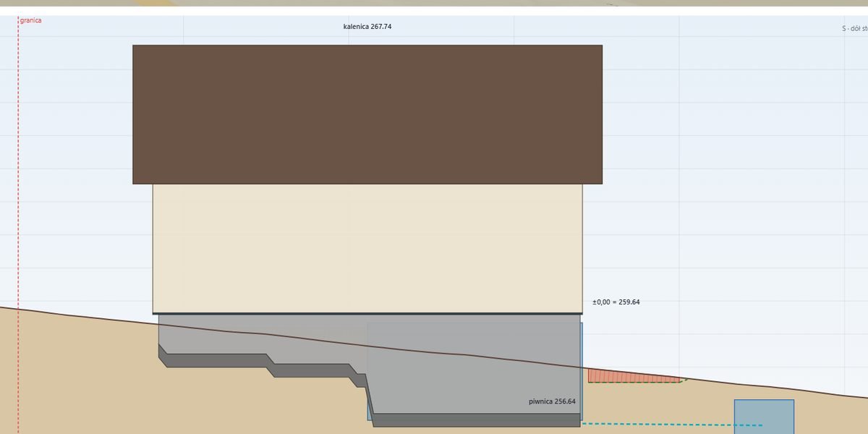This screenshot has width=868, height=434.
Task: Select the beige wall of the house
Action: 367,248
